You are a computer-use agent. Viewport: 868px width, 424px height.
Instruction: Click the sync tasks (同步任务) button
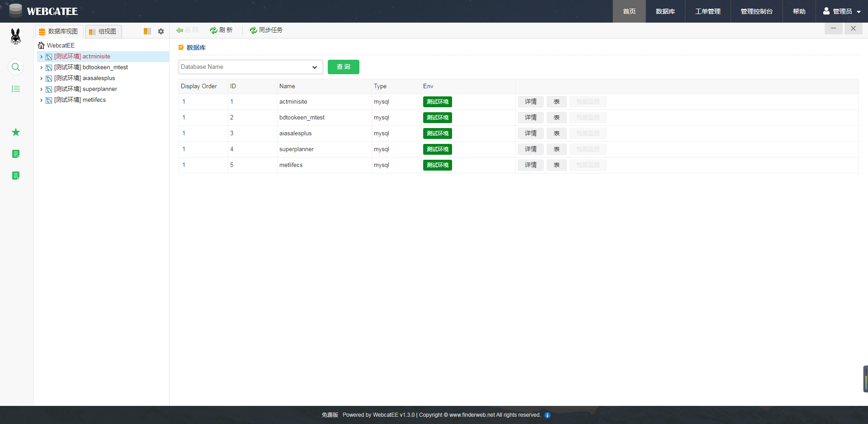[x=266, y=30]
